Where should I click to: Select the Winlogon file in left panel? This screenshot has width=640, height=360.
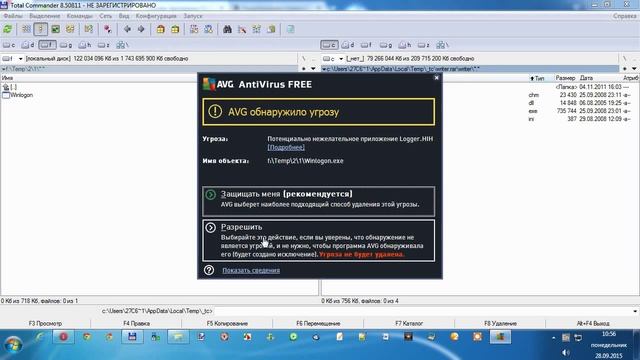coord(18,95)
